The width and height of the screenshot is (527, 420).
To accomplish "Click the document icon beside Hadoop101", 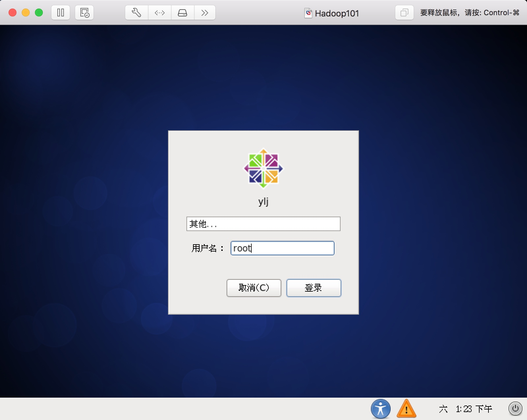I will point(308,13).
